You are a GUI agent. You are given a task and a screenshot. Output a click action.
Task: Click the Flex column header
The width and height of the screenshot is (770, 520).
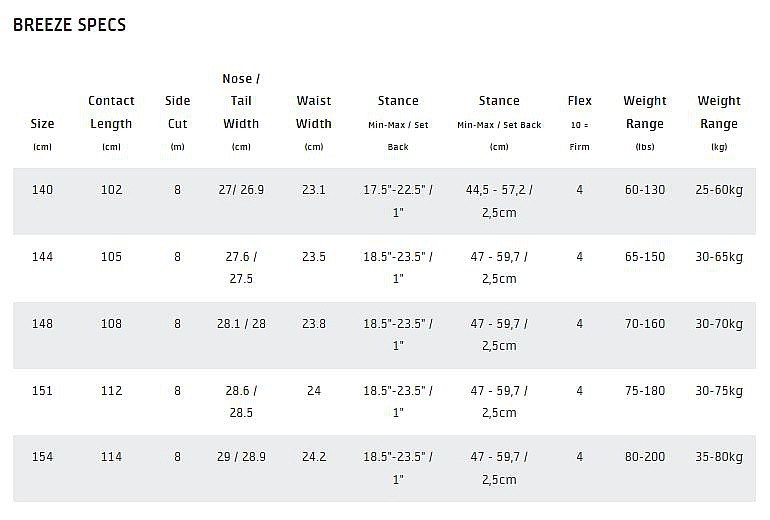(579, 123)
